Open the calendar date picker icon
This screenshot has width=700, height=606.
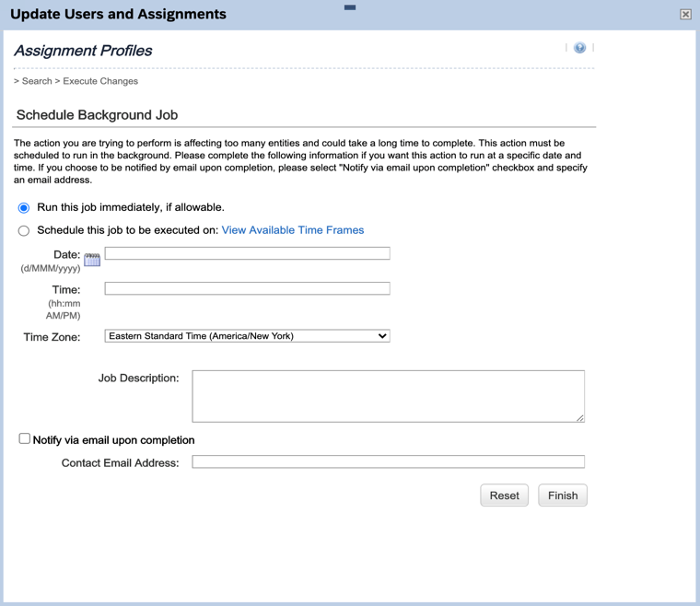click(x=92, y=260)
